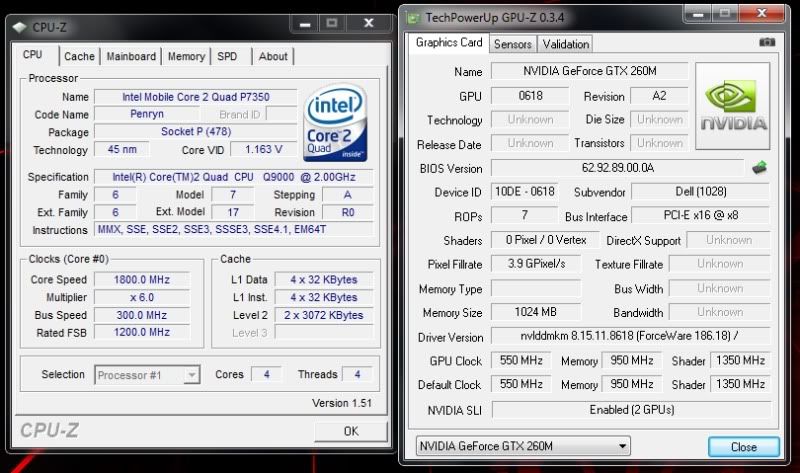Click the Memory Size 1024 MB field

pos(536,312)
